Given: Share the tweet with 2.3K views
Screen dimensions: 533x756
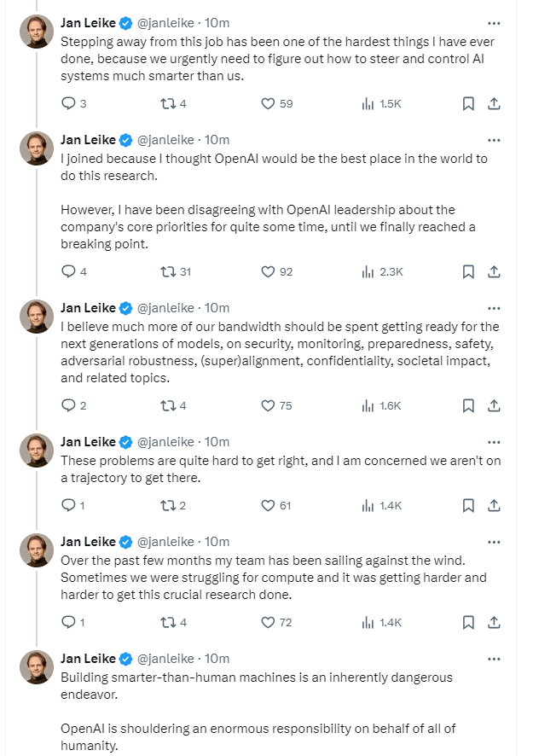Looking at the screenshot, I should click(x=493, y=271).
